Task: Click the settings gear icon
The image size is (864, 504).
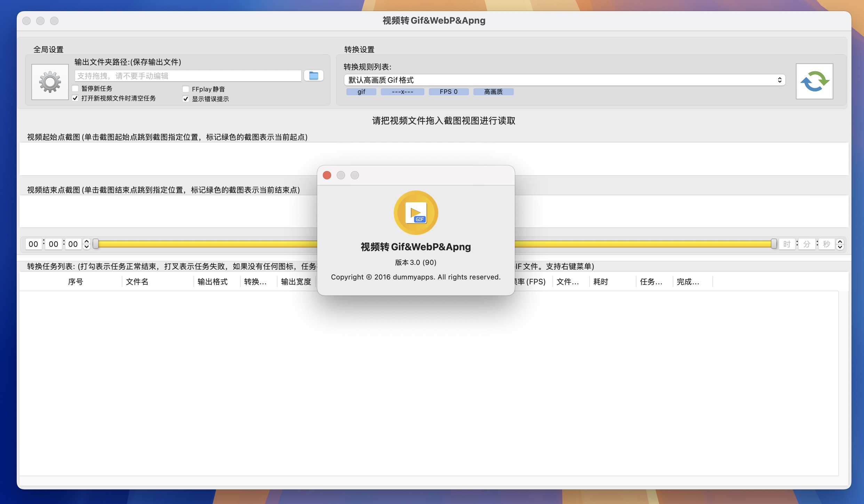Action: [x=50, y=81]
